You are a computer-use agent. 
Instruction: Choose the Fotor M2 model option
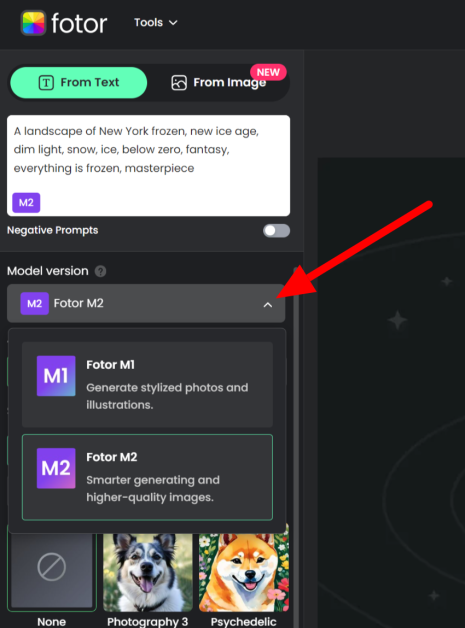point(147,477)
